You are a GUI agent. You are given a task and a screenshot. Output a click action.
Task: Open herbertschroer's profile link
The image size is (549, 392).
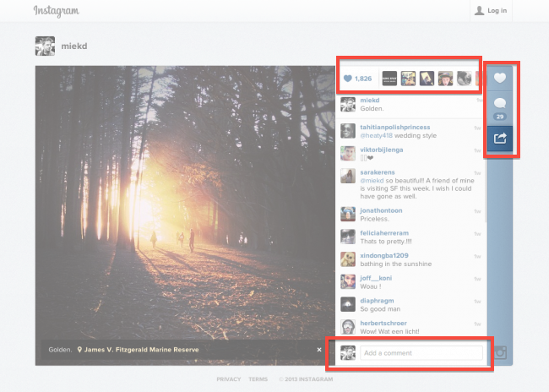pyautogui.click(x=383, y=323)
